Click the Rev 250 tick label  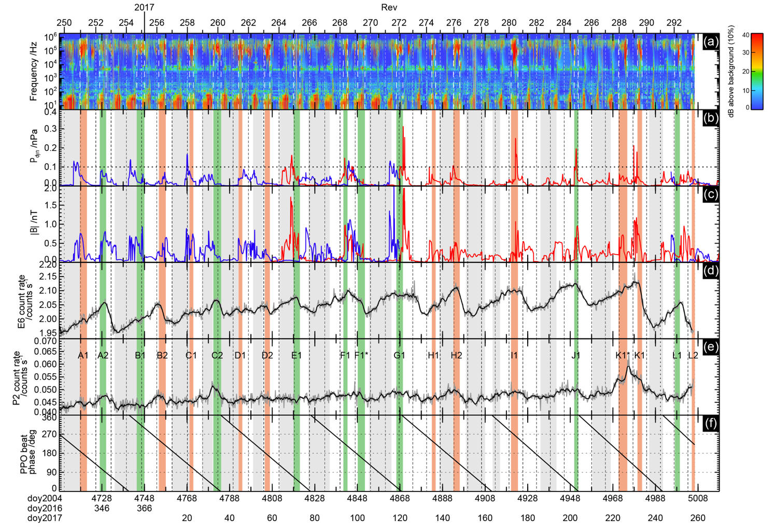[64, 23]
